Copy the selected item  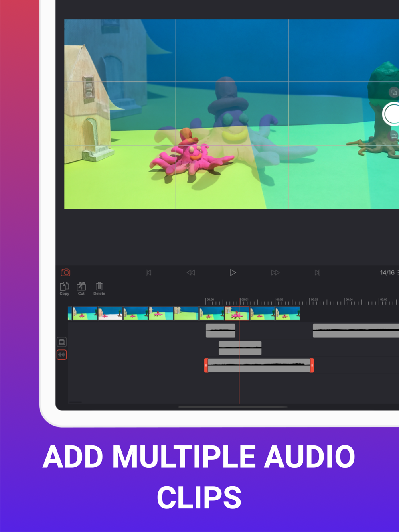tap(64, 288)
